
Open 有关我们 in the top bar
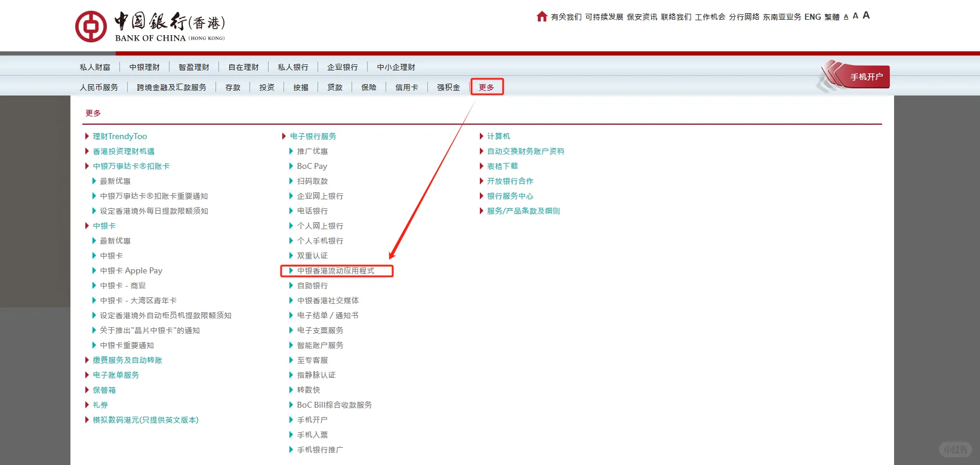[x=566, y=17]
